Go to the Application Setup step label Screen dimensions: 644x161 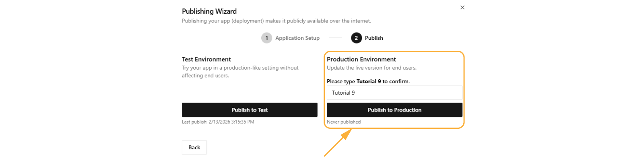pos(297,38)
